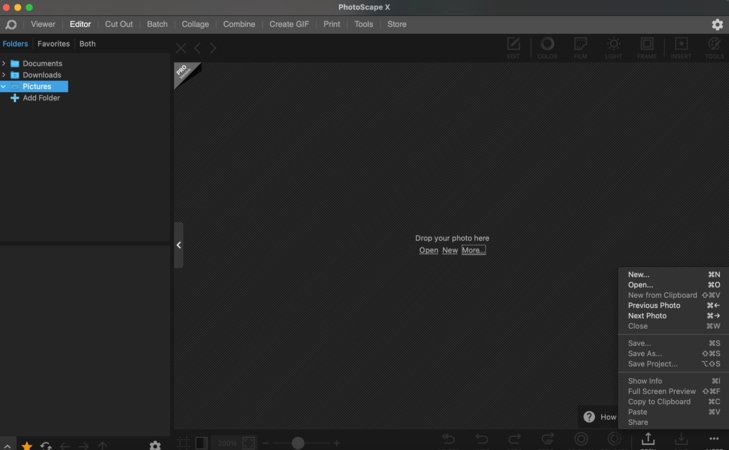Screen dimensions: 729x450
Task: Click the orange favorites star icon
Action: pos(27,445)
